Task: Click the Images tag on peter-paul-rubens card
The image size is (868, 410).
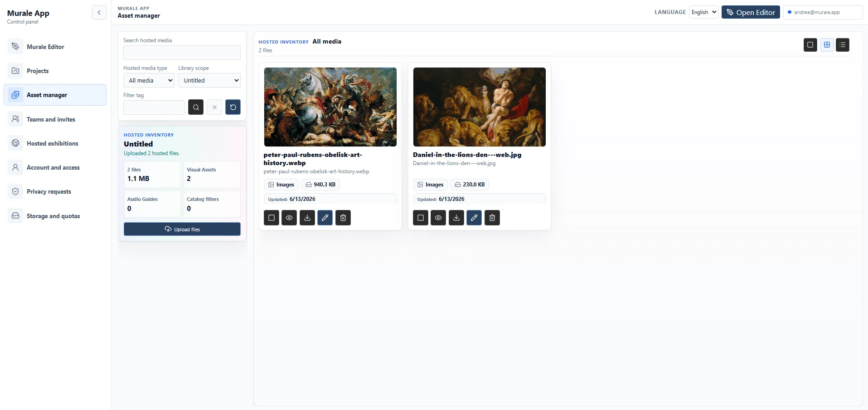Action: (x=281, y=185)
